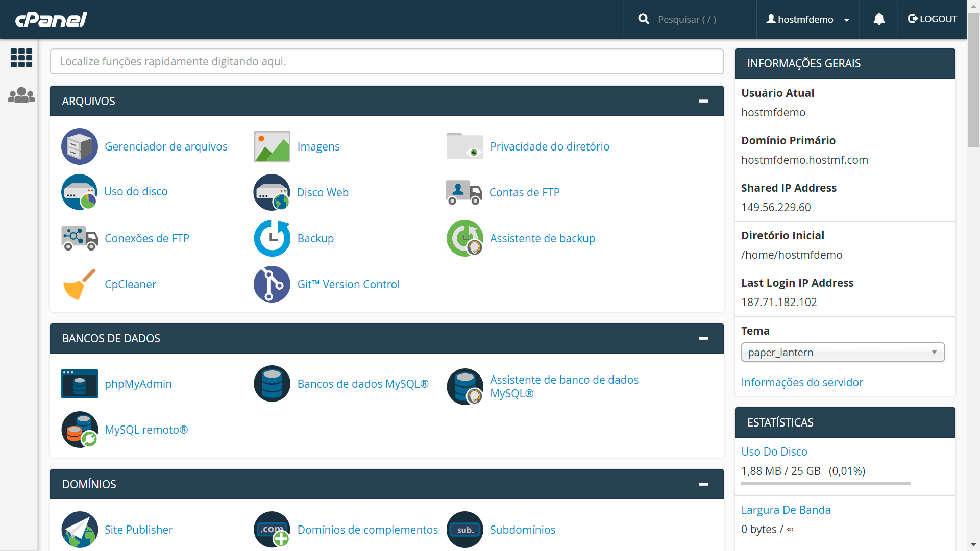
Task: Open the MySQL remoto icon
Action: pyautogui.click(x=79, y=430)
